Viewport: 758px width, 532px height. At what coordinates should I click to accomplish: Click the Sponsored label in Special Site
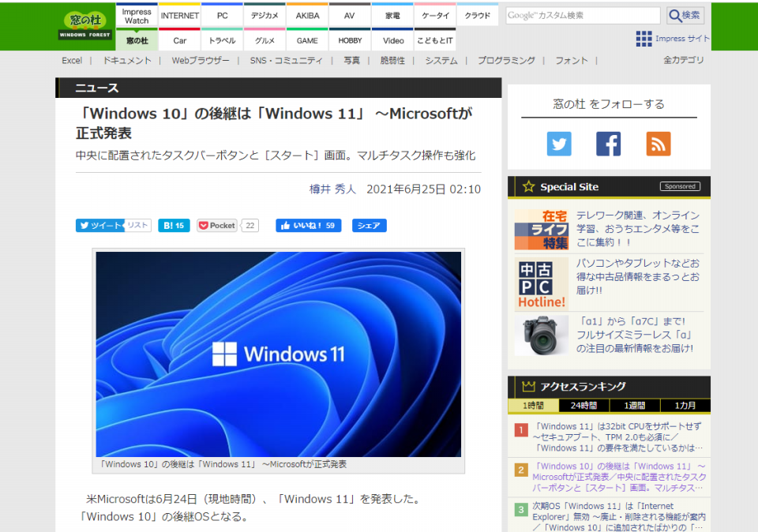point(680,186)
